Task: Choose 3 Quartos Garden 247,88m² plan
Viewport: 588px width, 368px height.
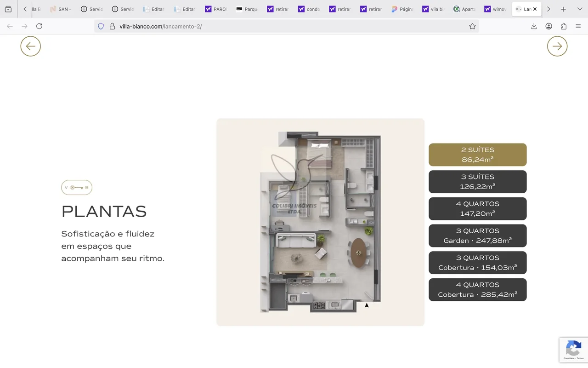Action: [477, 236]
